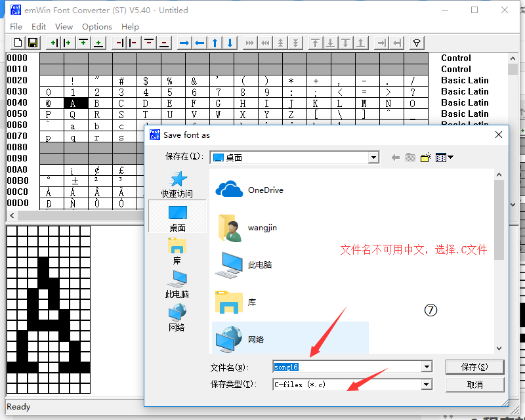Click the create new folder icon
525x420 pixels.
(x=425, y=157)
